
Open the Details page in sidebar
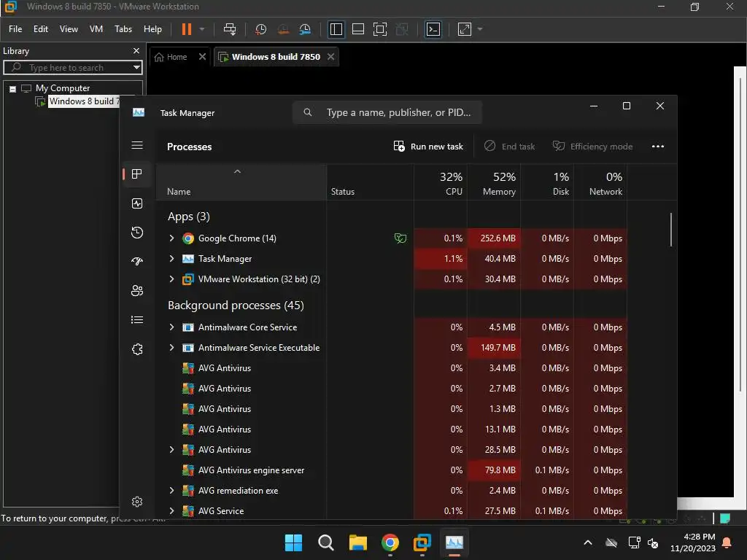[137, 320]
